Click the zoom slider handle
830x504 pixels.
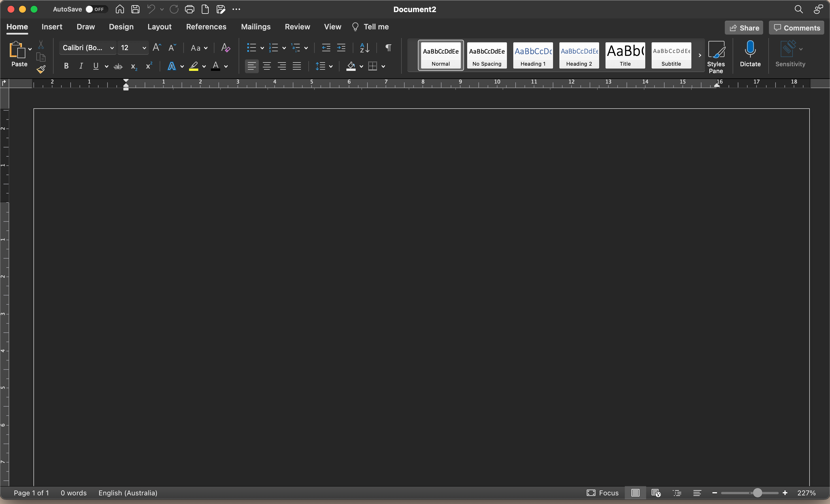pyautogui.click(x=757, y=493)
